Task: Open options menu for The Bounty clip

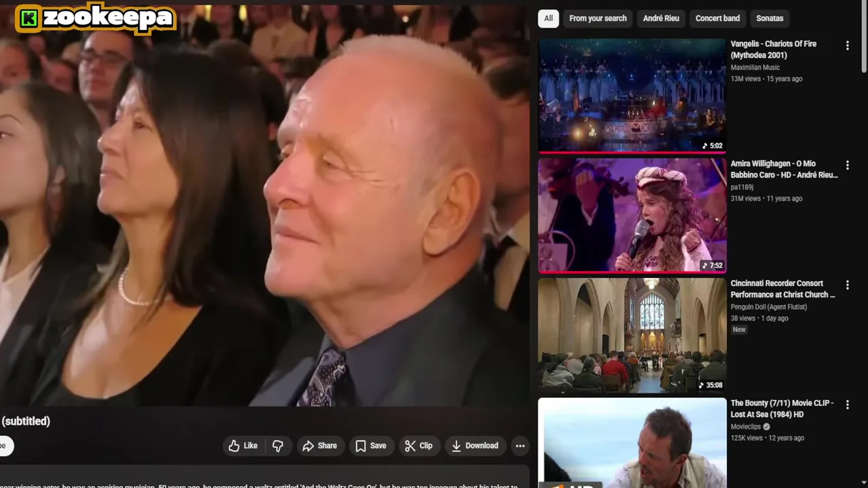Action: coord(847,405)
